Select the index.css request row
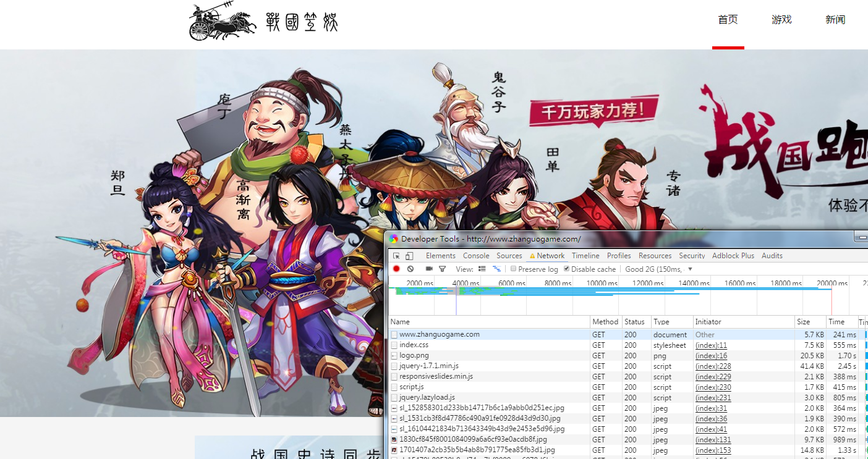Image resolution: width=868 pixels, height=459 pixels. pyautogui.click(x=628, y=345)
